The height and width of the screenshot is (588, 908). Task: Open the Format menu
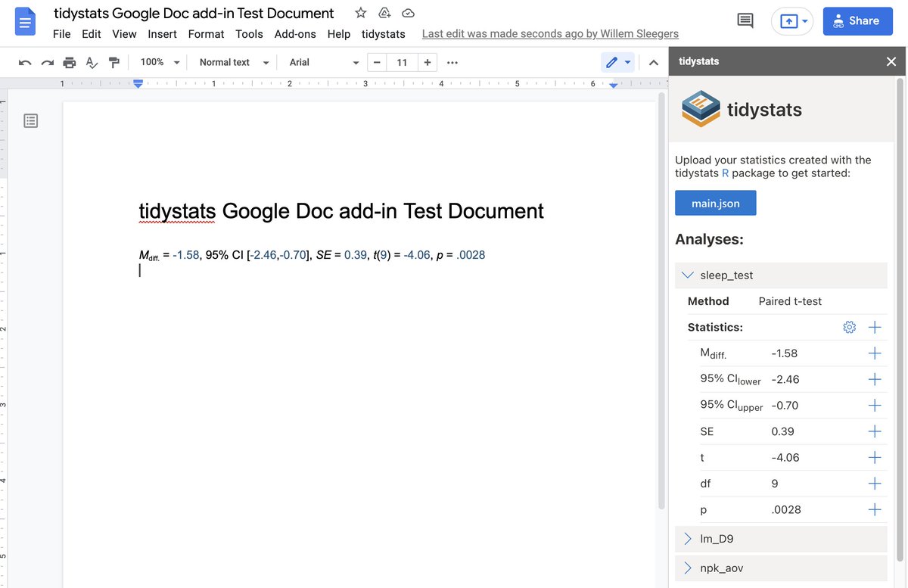(x=206, y=34)
